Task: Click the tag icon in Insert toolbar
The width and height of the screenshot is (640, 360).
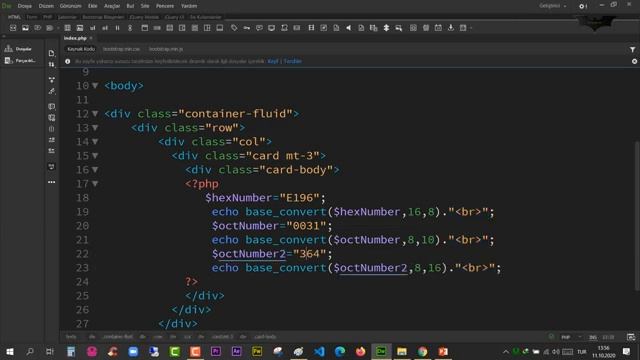Action: 234,28
